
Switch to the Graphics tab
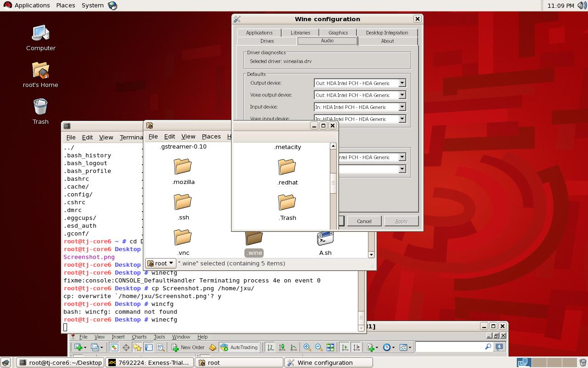(x=338, y=33)
